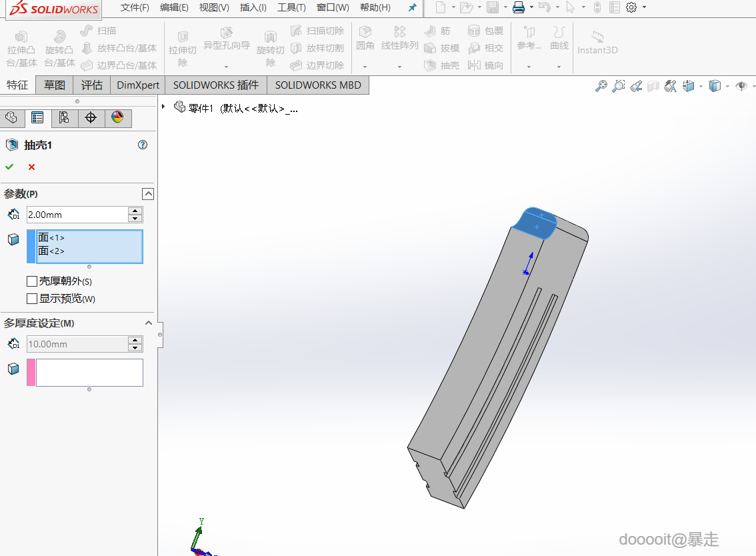The image size is (756, 556).
Task: Open the PropertyManager help question mark
Action: [142, 145]
